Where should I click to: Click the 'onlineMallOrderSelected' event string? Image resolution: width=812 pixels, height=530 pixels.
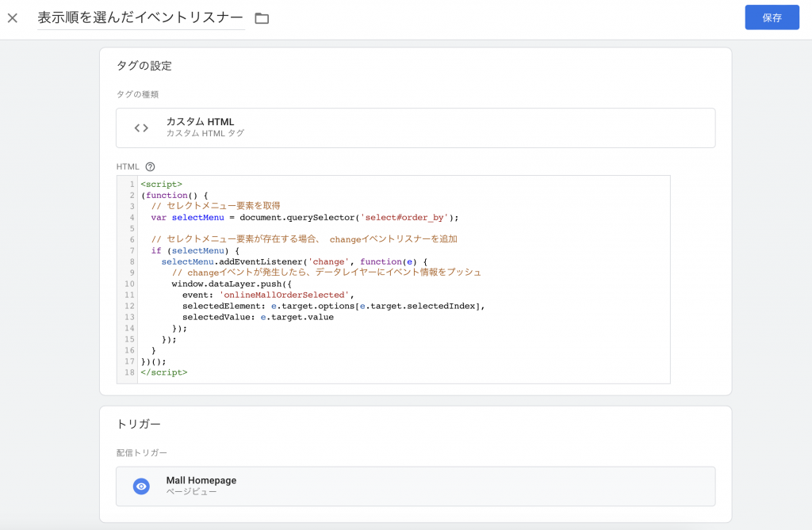click(x=284, y=295)
